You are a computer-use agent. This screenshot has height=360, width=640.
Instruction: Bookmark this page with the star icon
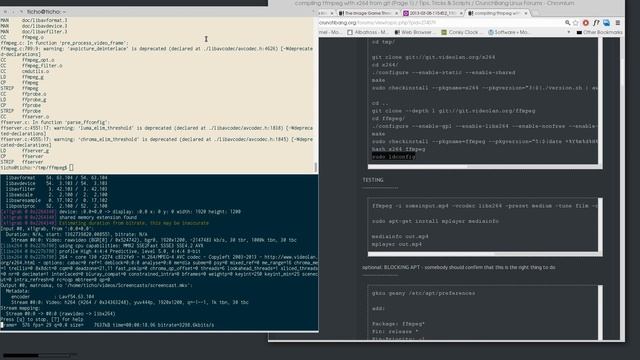576,23
